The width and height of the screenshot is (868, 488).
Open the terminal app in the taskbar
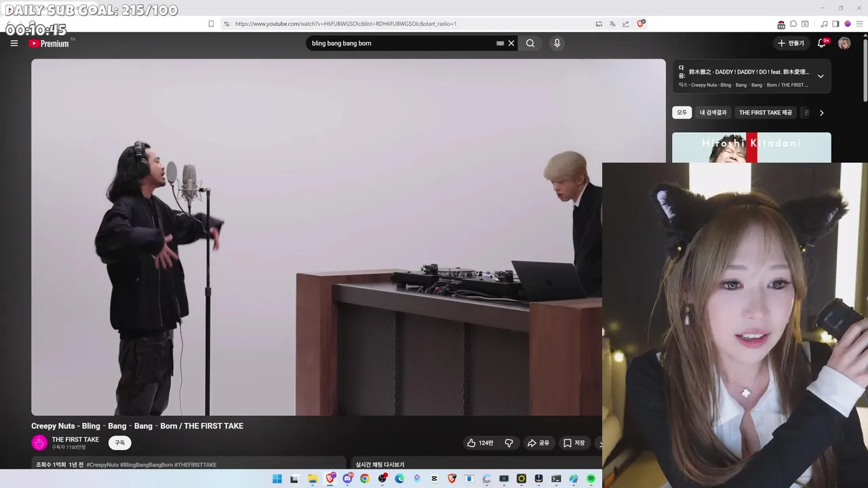click(556, 479)
